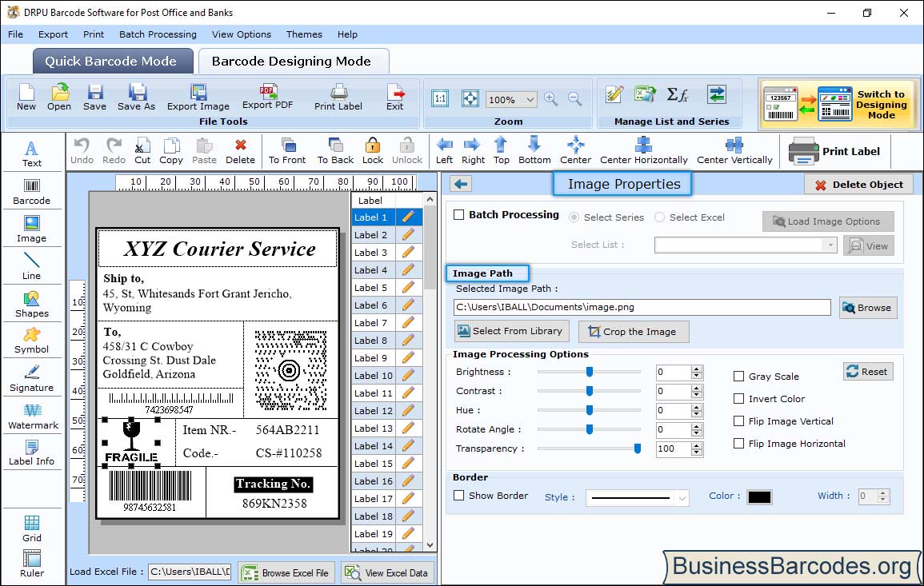
Task: Click Delete Object button
Action: click(858, 185)
